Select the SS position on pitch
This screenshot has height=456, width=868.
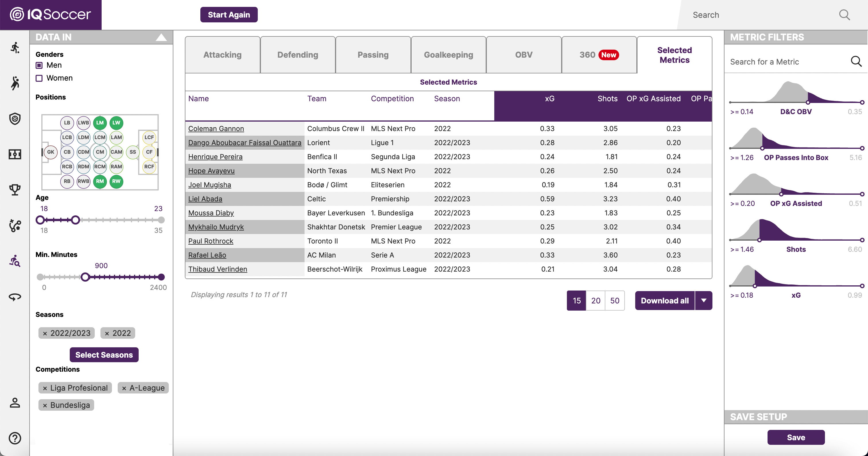coord(133,152)
